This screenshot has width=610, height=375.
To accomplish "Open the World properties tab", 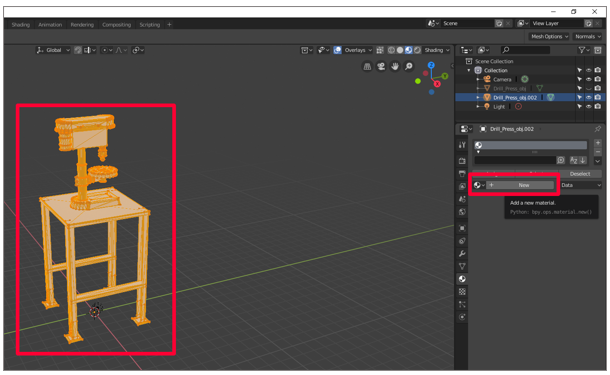I will (462, 212).
